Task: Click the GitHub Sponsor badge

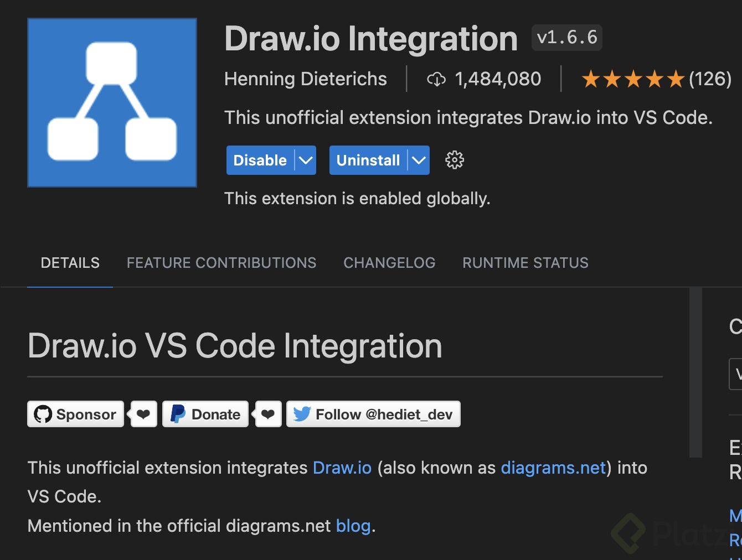Action: (x=76, y=414)
